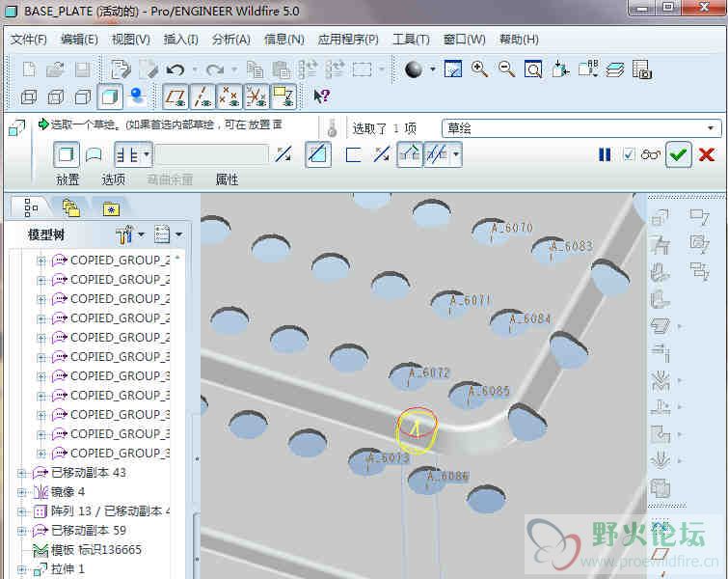This screenshot has width=728, height=579.
Task: Open the 编辑(E) menu
Action: pyautogui.click(x=79, y=40)
